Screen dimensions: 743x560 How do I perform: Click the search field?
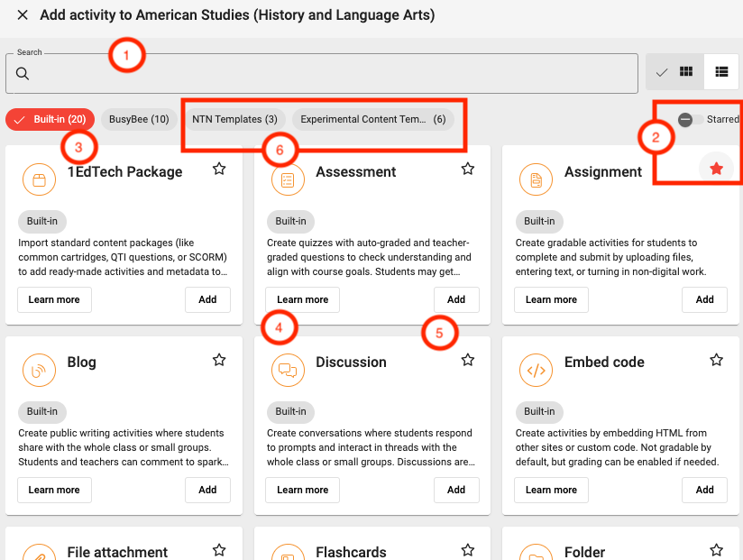point(325,74)
